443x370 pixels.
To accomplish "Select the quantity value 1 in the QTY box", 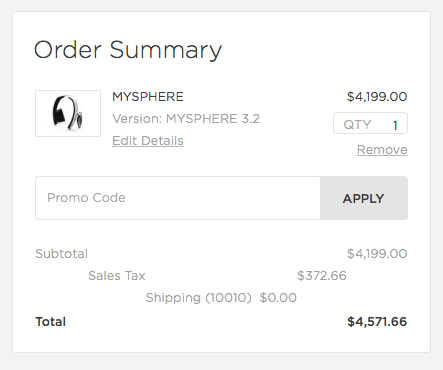I will [x=395, y=125].
